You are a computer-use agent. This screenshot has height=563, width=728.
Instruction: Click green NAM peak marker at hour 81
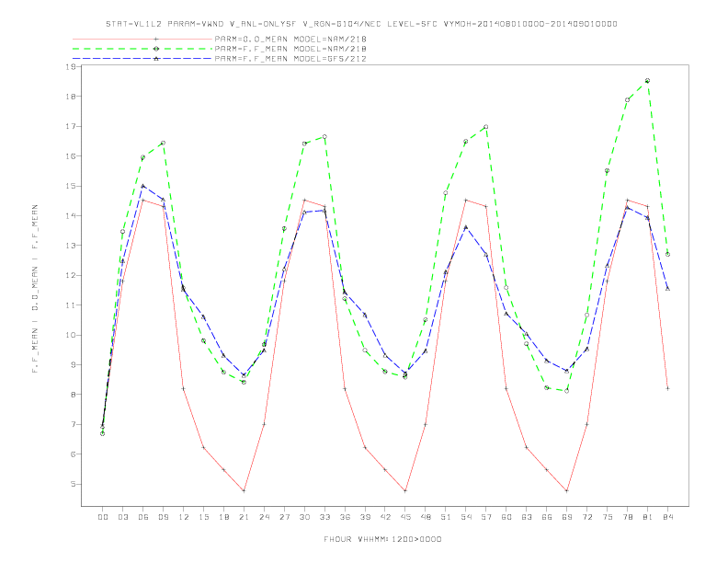click(x=647, y=81)
